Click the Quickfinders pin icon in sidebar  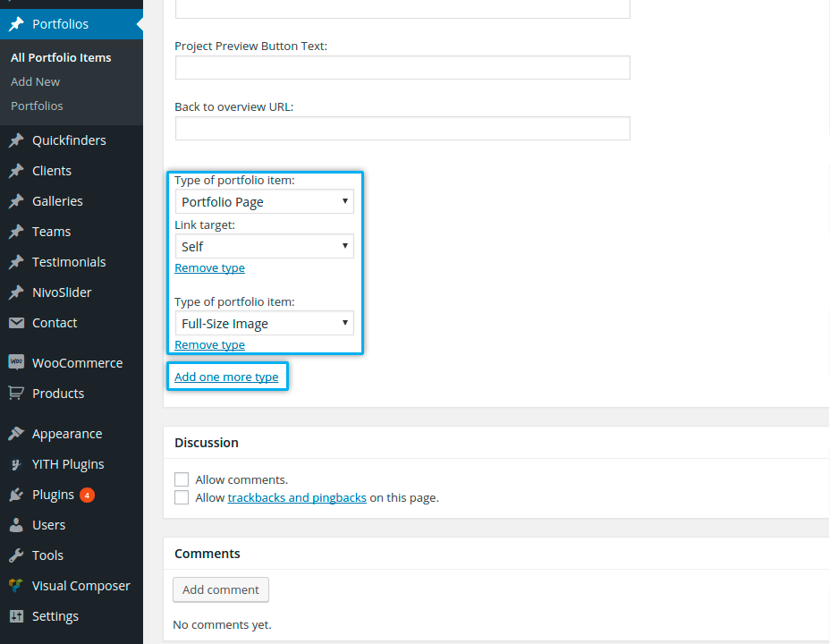point(16,140)
